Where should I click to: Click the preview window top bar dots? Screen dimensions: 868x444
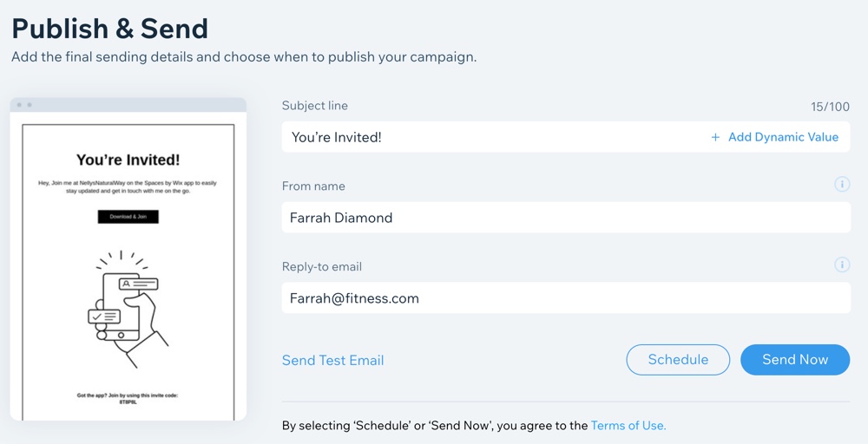pyautogui.click(x=24, y=105)
